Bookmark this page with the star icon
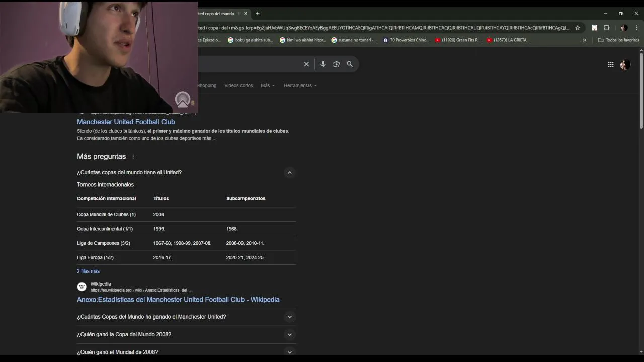 [578, 28]
